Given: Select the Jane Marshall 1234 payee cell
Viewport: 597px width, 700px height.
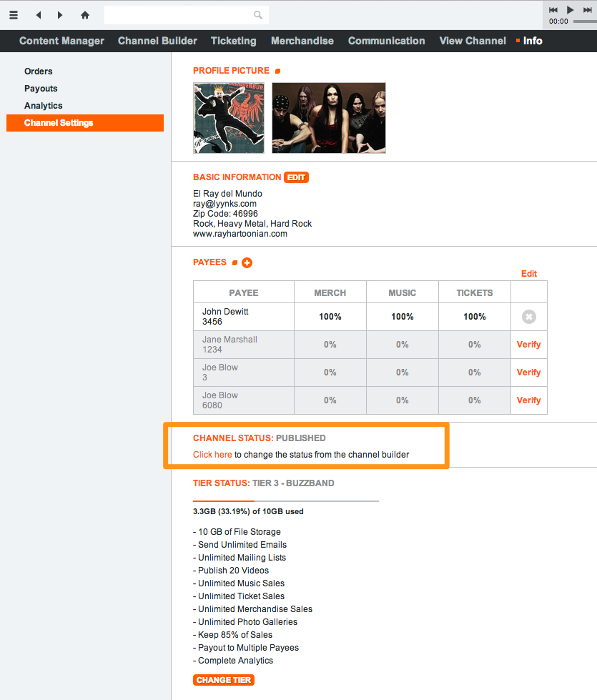Looking at the screenshot, I should 244,345.
